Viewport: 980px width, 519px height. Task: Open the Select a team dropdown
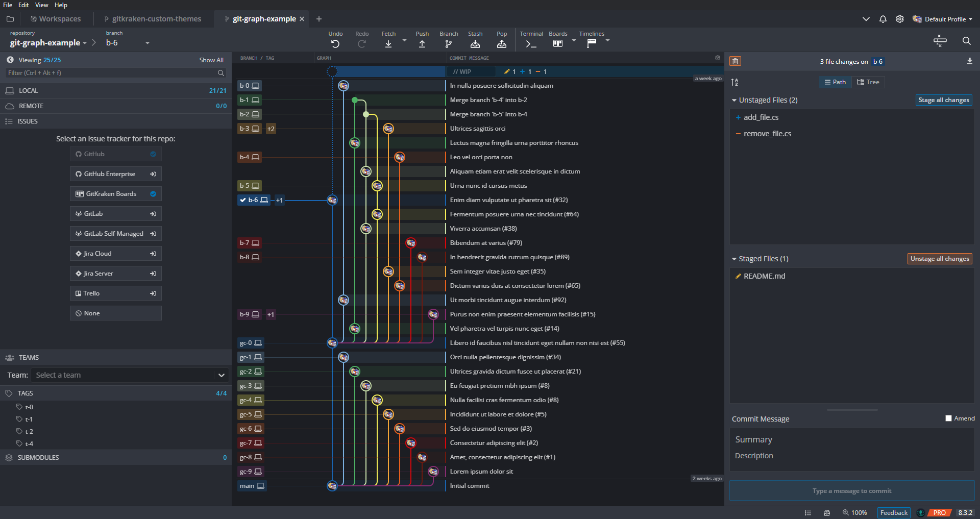pos(130,375)
